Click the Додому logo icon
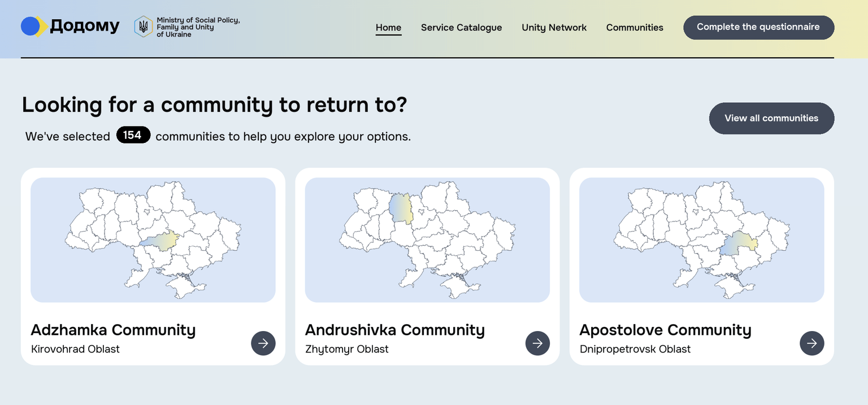 click(x=33, y=27)
